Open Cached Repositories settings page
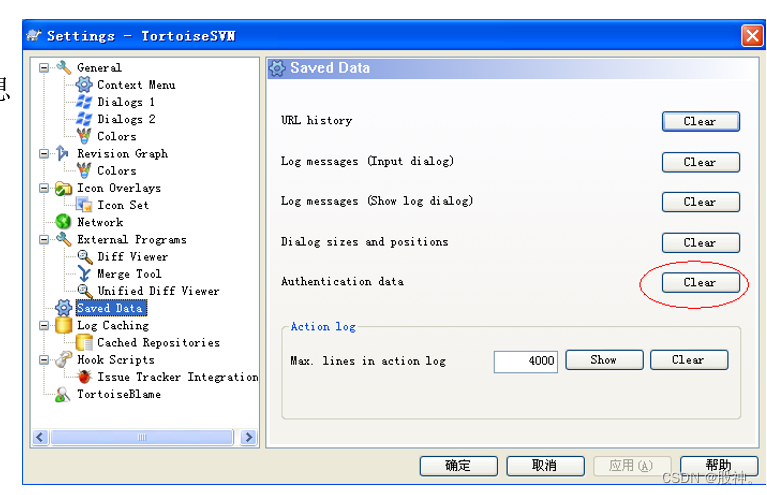Screen dimensions: 767x495 coord(158,342)
